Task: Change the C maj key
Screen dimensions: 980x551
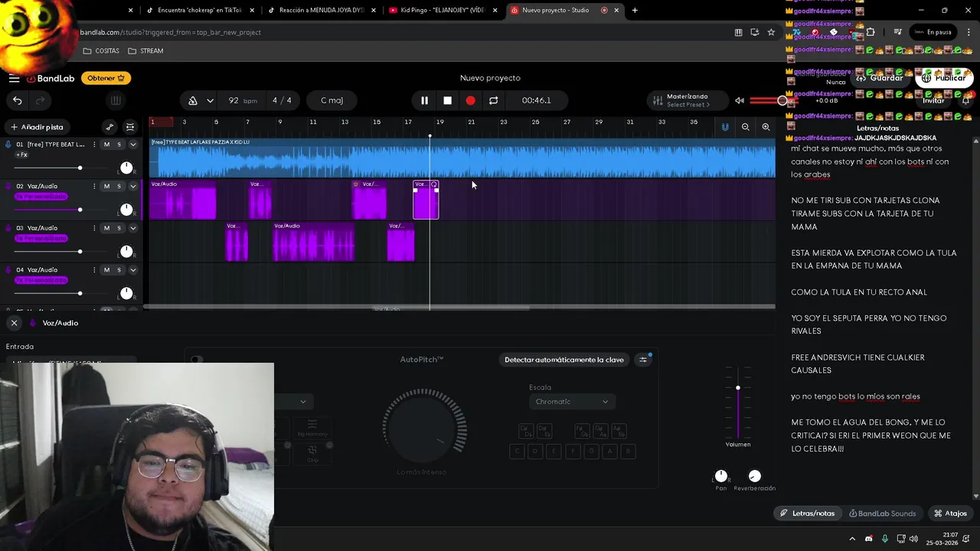Action: point(332,100)
